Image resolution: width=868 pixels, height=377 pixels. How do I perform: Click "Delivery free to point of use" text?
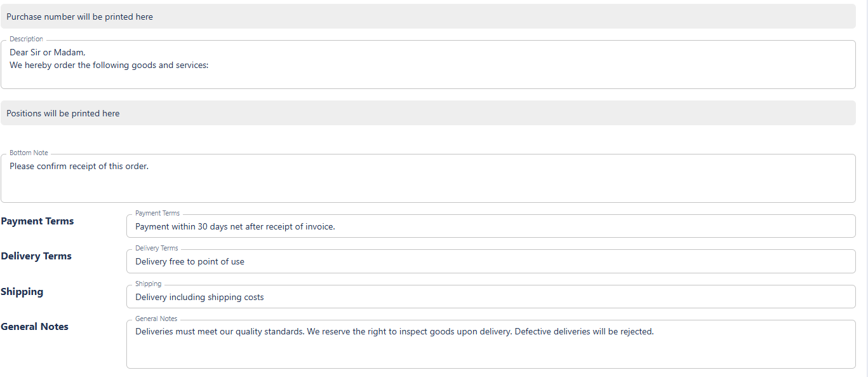pyautogui.click(x=190, y=261)
